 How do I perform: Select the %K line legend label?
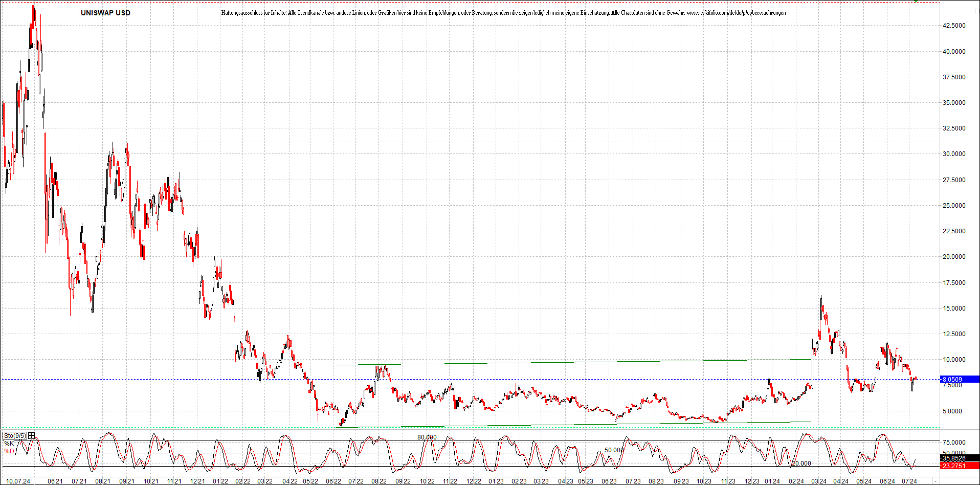[x=9, y=444]
